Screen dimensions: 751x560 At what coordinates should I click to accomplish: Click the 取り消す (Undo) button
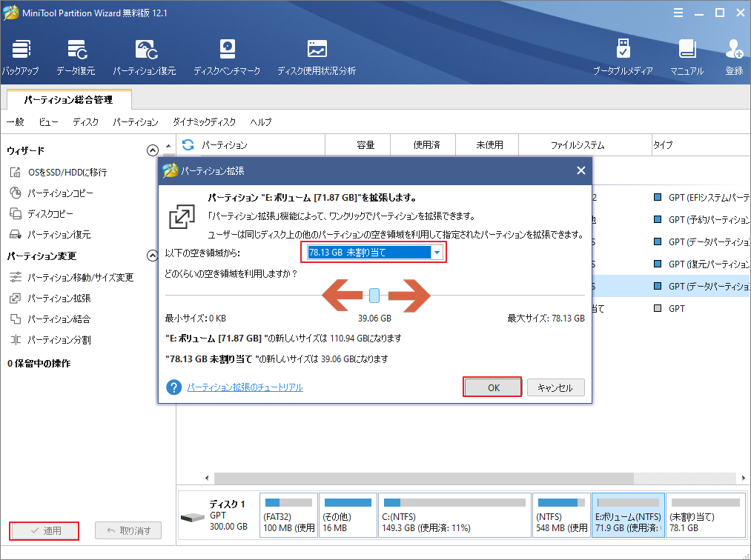(128, 531)
